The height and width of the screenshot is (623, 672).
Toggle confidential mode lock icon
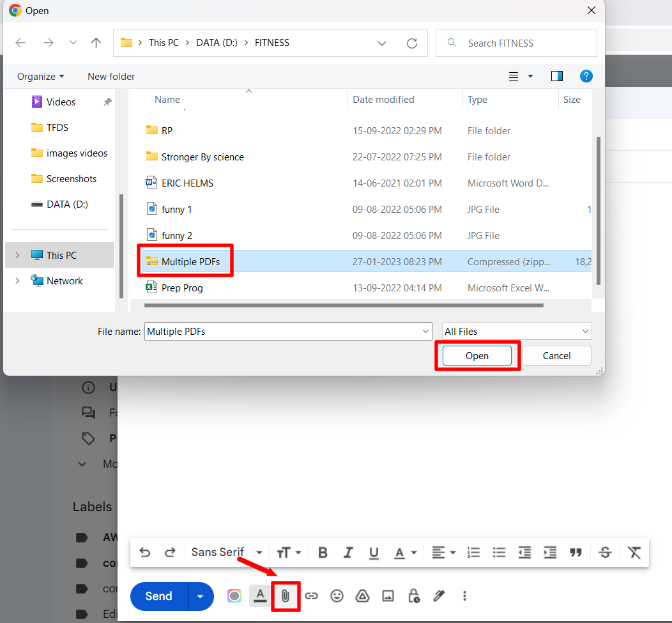(x=413, y=596)
